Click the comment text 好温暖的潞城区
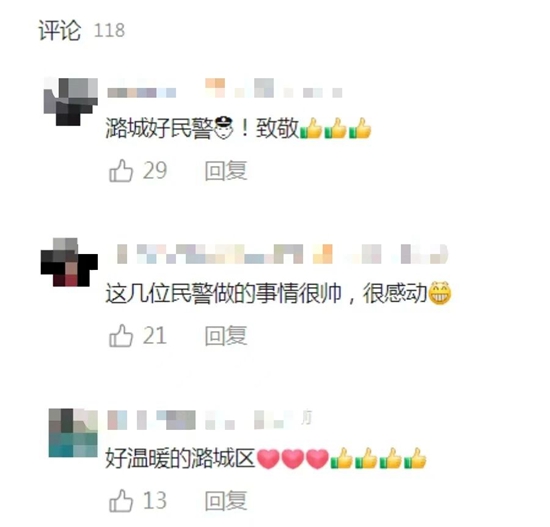 pos(180,459)
